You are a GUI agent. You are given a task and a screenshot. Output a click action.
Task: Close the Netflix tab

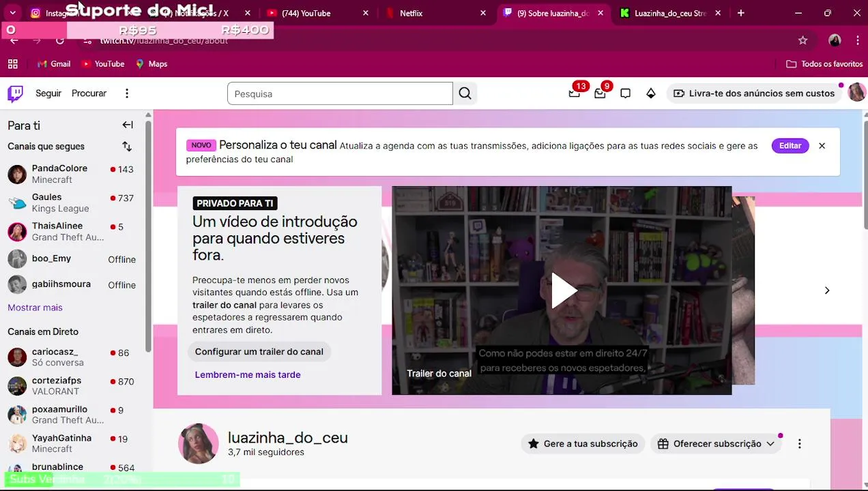tap(483, 13)
